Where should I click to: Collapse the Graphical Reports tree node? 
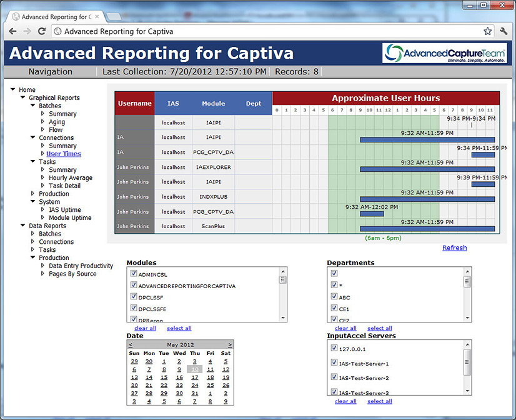22,98
